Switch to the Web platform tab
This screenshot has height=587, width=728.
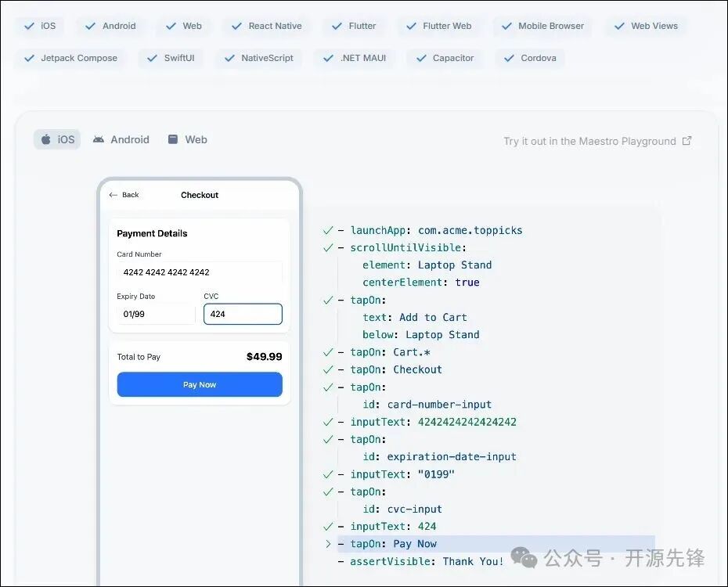click(188, 139)
